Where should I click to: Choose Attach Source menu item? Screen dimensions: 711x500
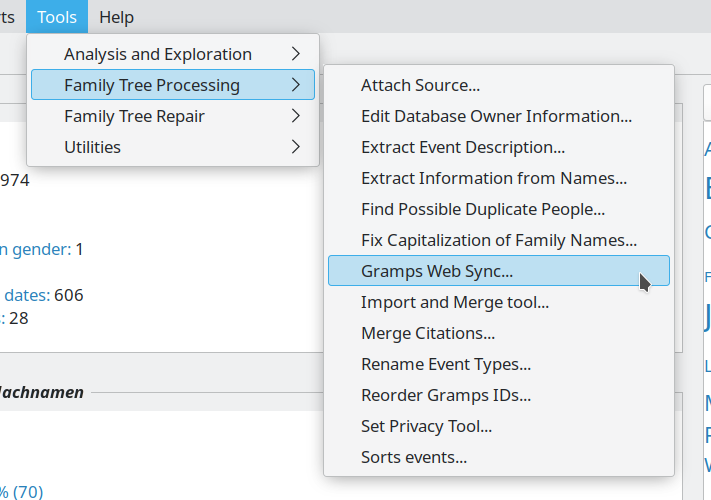point(420,86)
